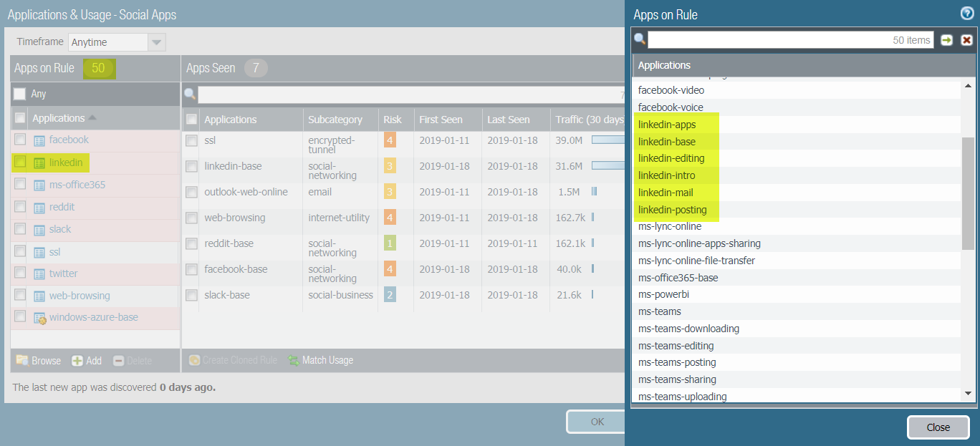This screenshot has width=980, height=446.
Task: Toggle the select-all Applications checkbox in Apps on Rule
Action: coord(20,118)
